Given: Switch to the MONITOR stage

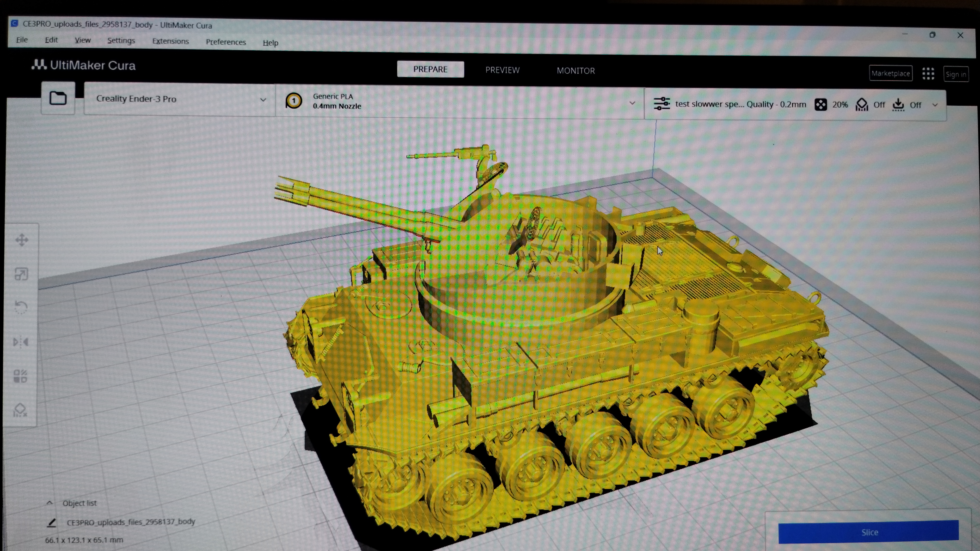Looking at the screenshot, I should tap(576, 71).
